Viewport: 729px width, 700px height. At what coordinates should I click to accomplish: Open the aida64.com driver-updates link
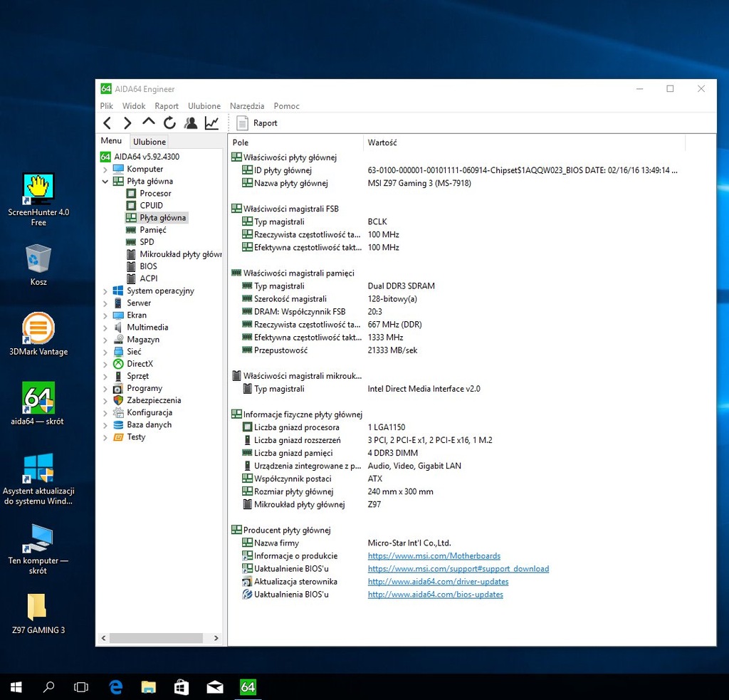click(x=438, y=582)
